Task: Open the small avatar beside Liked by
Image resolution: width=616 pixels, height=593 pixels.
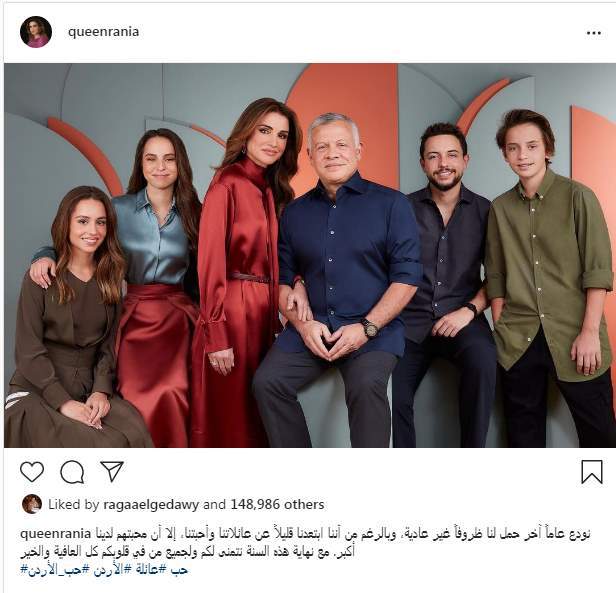Action: [32, 504]
